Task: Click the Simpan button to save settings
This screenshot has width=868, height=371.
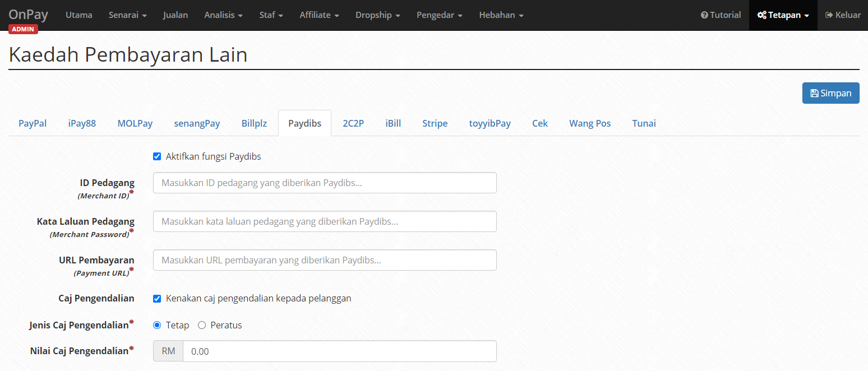Action: coord(830,92)
